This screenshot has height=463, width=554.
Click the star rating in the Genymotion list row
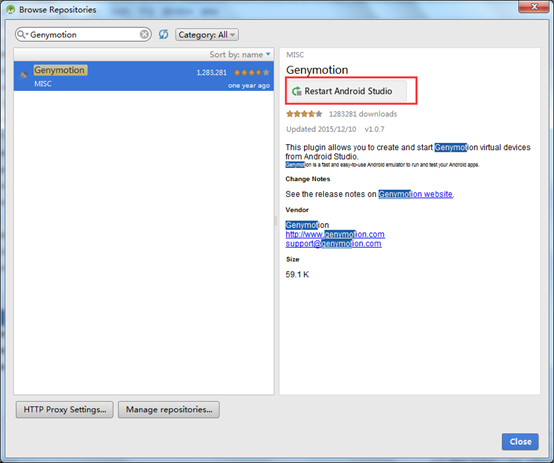252,72
